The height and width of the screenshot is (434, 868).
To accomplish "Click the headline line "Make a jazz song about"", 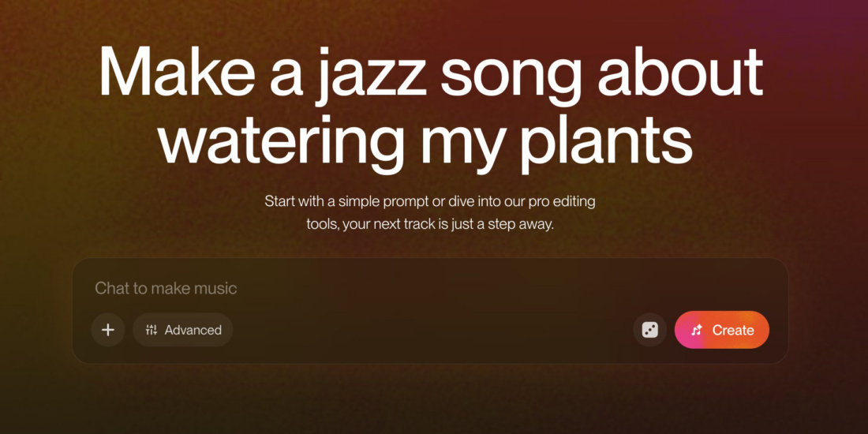I will [431, 73].
